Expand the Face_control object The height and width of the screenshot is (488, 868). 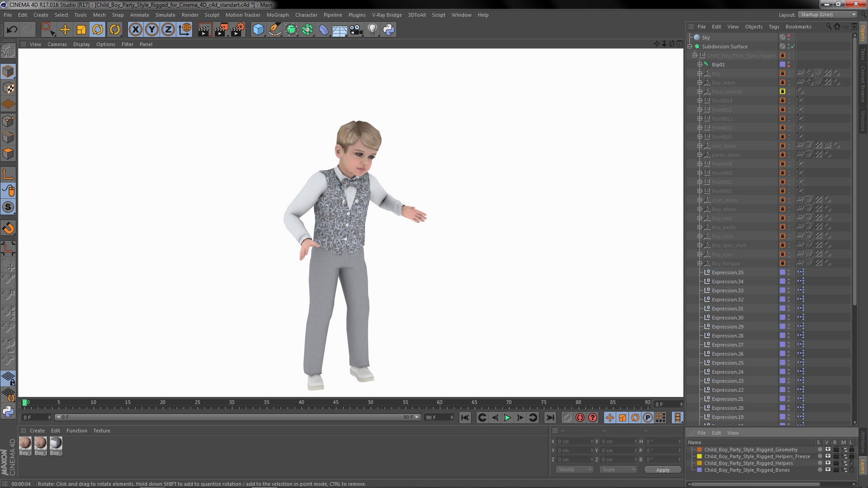[700, 92]
